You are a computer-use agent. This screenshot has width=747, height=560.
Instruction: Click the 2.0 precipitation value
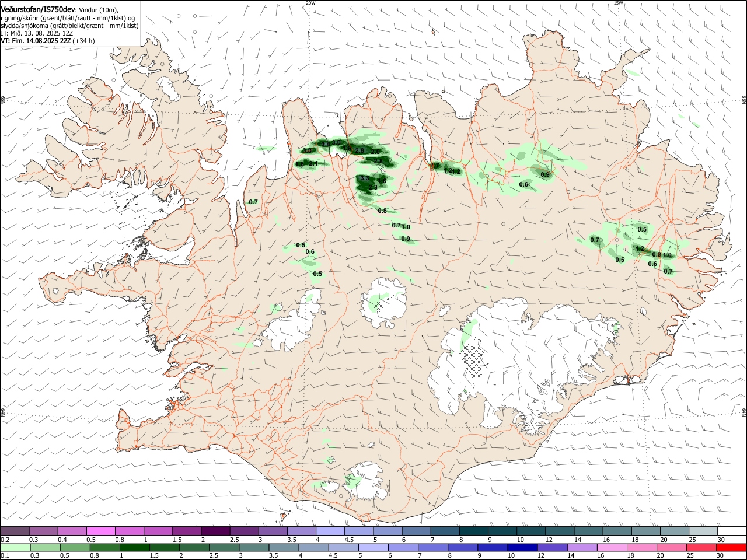(375, 152)
